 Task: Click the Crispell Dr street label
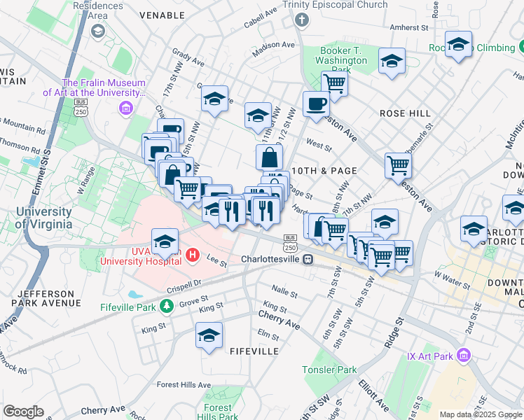[x=184, y=286]
